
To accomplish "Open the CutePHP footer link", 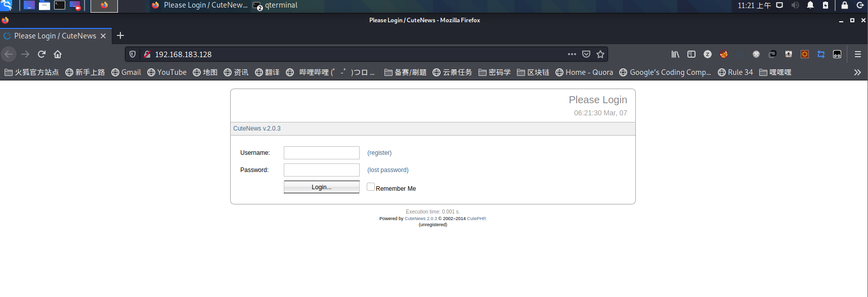I will click(x=476, y=219).
